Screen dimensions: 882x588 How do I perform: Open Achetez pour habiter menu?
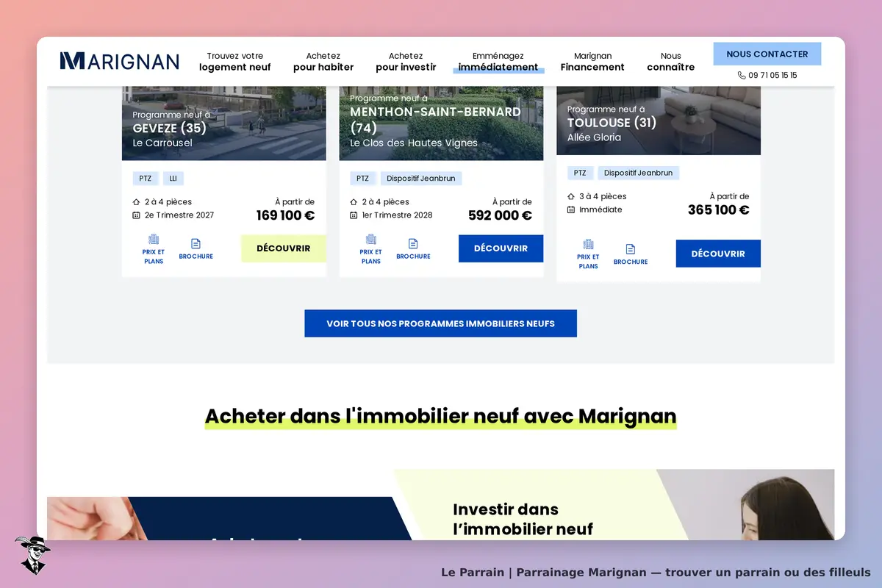(323, 62)
